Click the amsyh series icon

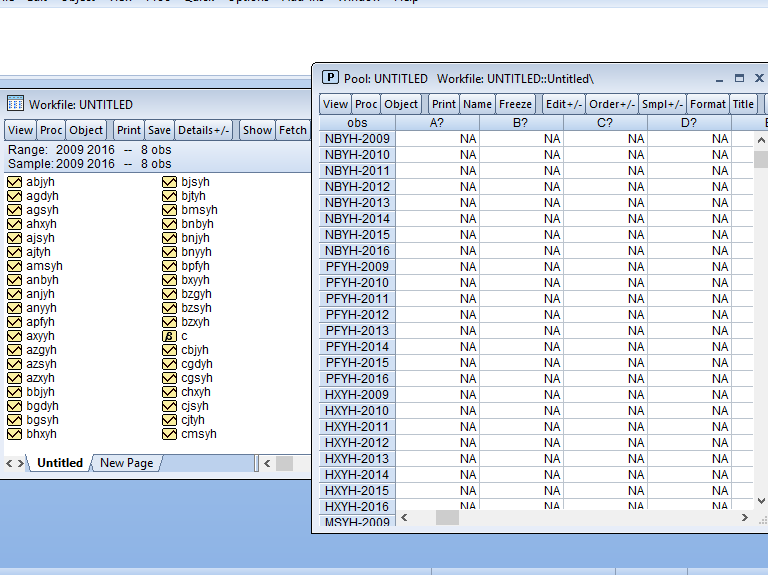(x=14, y=266)
